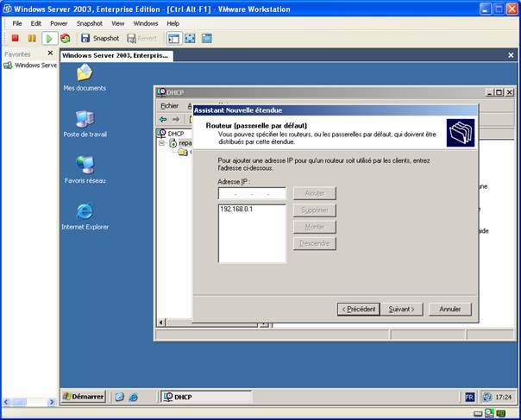Go back with the Précédent button
Screen dimensions: 521x420
click(359, 309)
